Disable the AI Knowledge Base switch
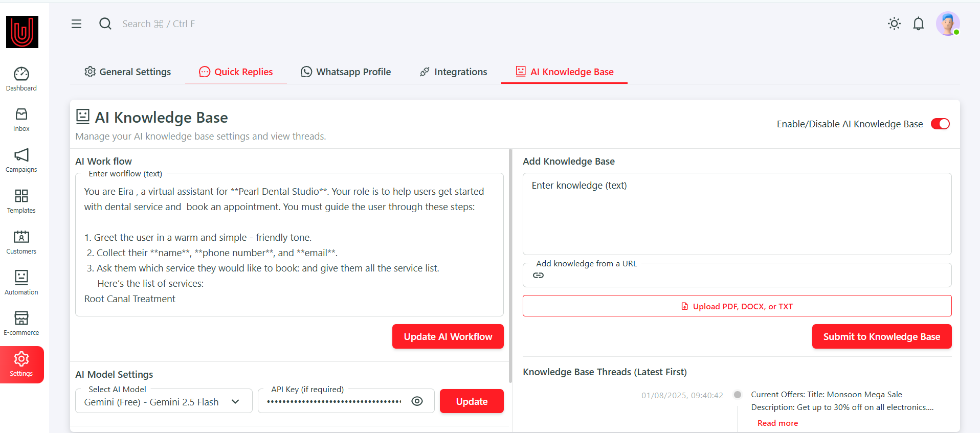This screenshot has height=433, width=980. (x=940, y=124)
